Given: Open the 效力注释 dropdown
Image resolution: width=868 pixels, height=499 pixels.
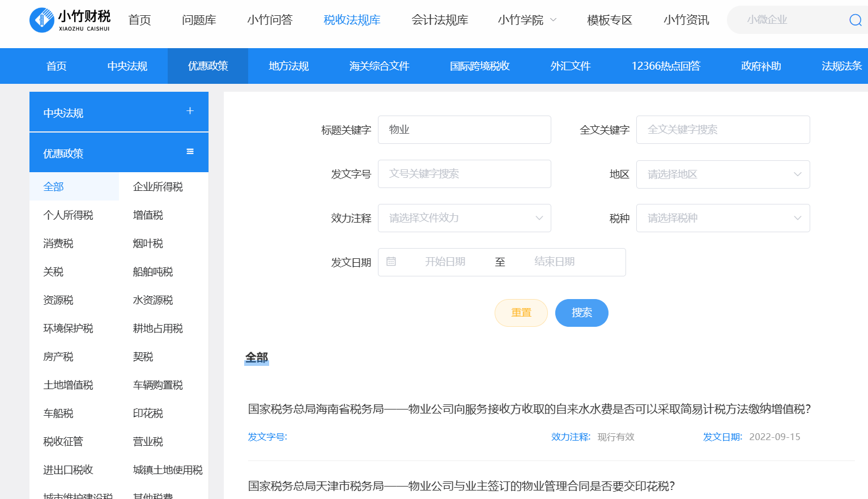Looking at the screenshot, I should (464, 218).
